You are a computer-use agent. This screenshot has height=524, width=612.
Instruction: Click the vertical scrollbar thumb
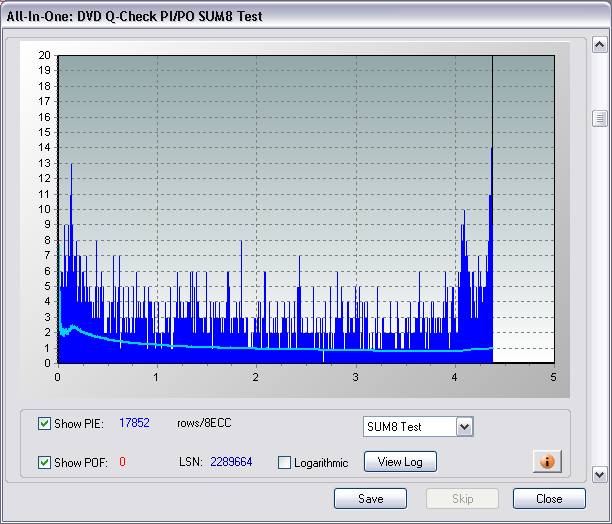[x=600, y=118]
